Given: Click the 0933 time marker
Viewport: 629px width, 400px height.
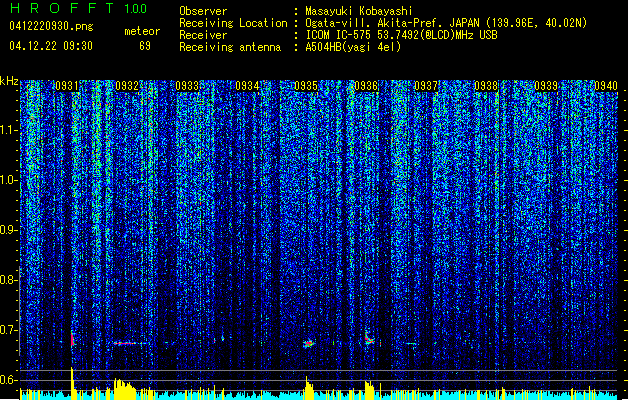Looking at the screenshot, I should point(187,86).
